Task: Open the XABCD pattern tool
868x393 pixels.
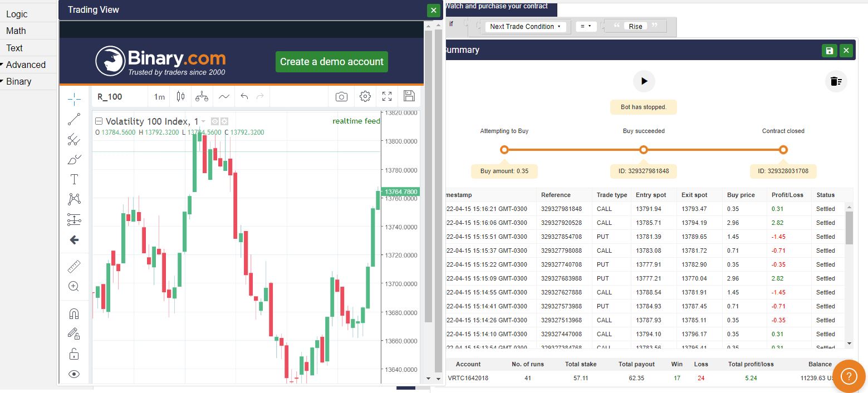Action: coord(74,199)
